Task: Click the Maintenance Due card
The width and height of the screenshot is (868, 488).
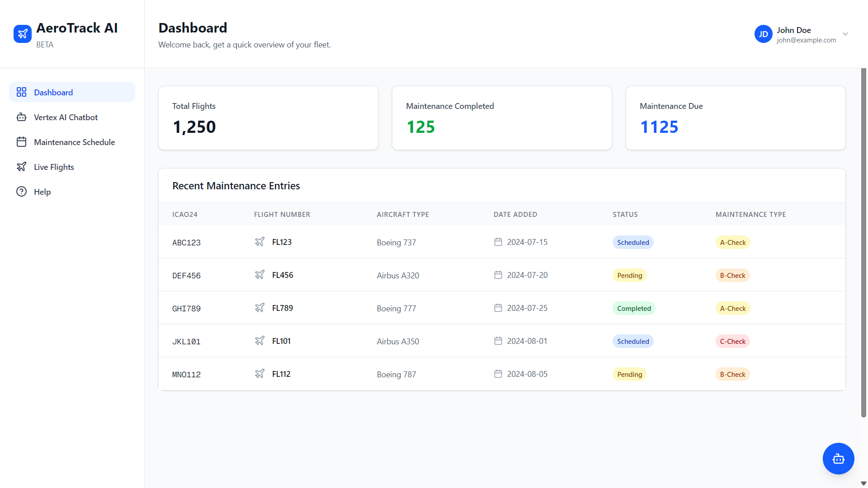Action: [x=735, y=118]
